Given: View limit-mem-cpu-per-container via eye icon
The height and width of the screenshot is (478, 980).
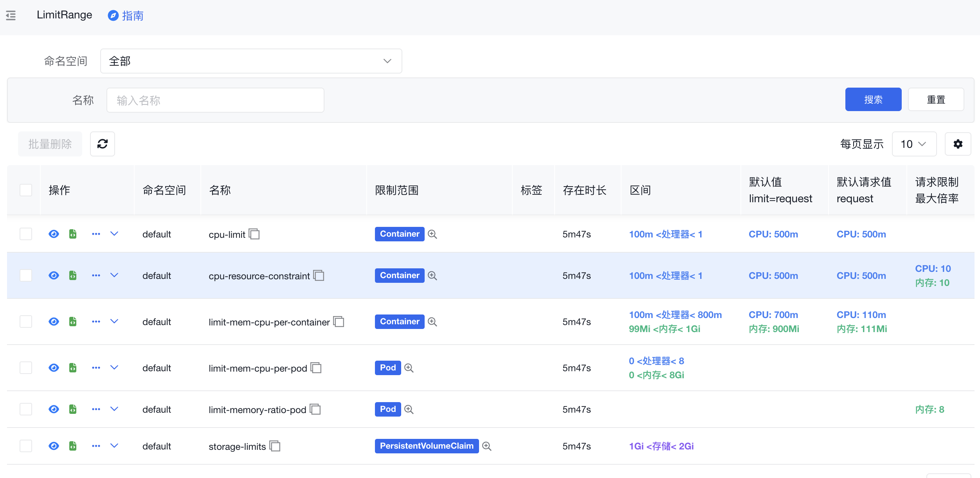Looking at the screenshot, I should click(54, 322).
